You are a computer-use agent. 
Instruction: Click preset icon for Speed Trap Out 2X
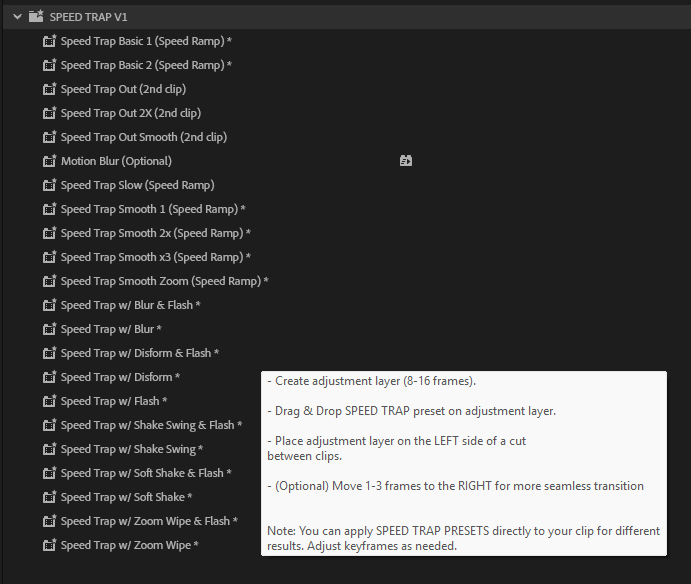pyautogui.click(x=49, y=113)
